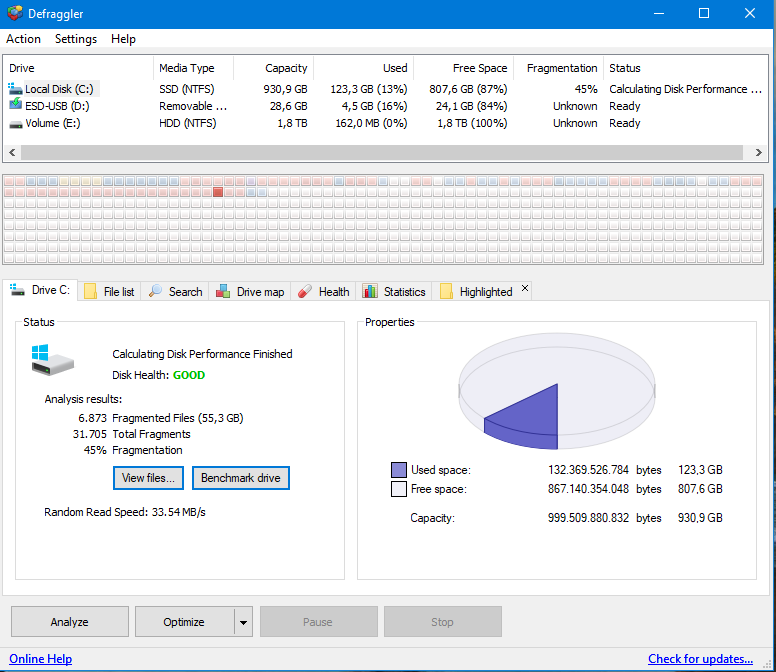Switch to the Statistics tab
This screenshot has width=776, height=672.
coord(394,291)
